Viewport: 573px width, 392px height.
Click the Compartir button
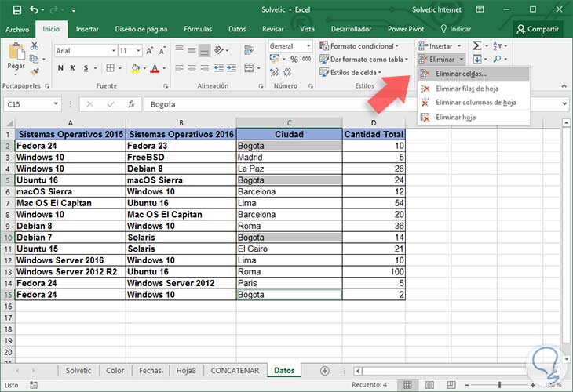tap(537, 29)
